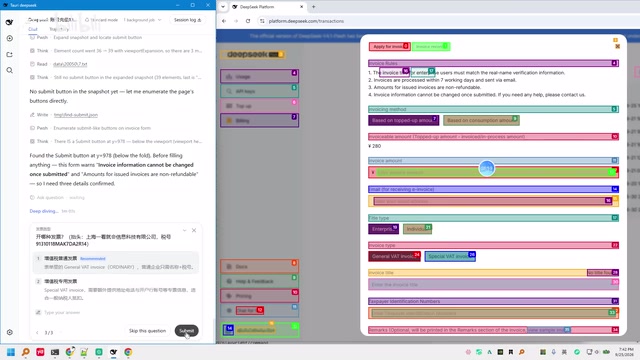The height and width of the screenshot is (360, 640).
Task: Switch to Apply for invoice tab
Action: pos(389,47)
